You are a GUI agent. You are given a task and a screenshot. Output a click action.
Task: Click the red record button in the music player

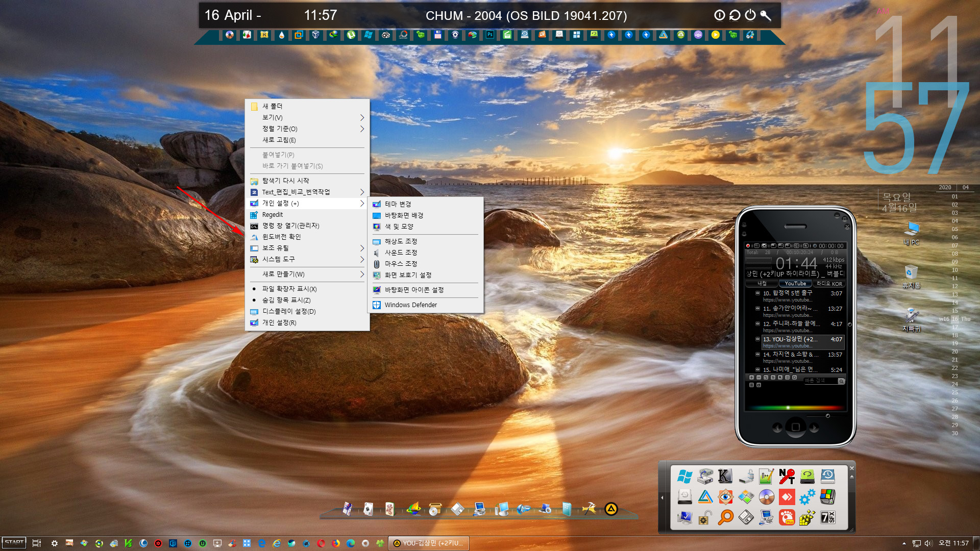[748, 246]
